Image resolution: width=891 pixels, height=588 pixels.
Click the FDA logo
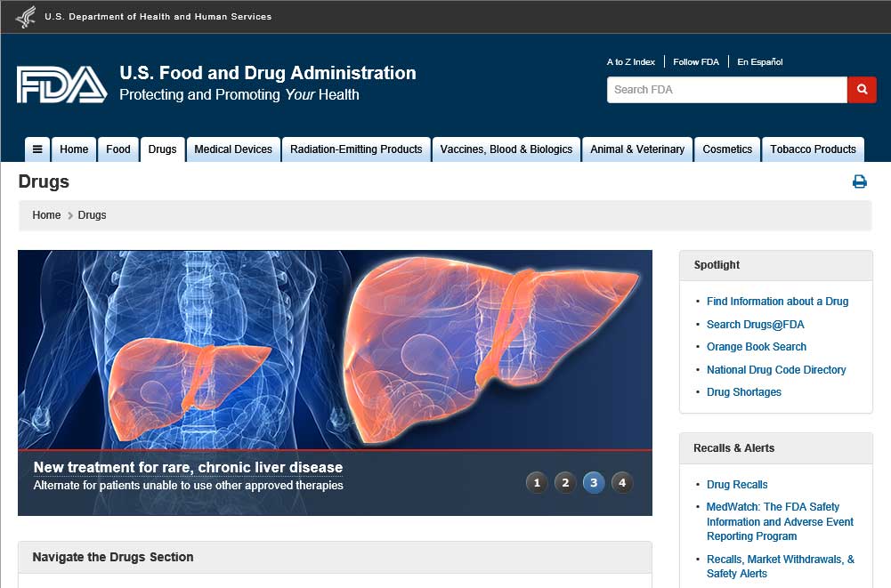(x=61, y=85)
